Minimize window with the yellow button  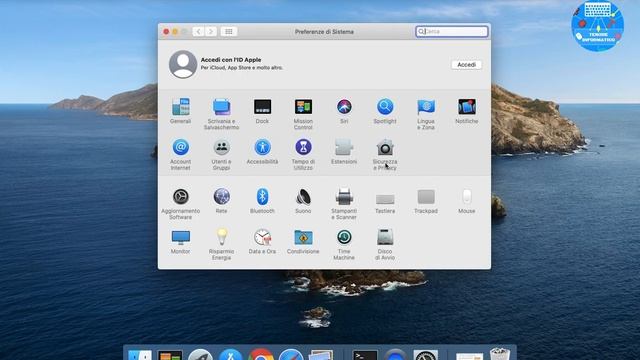coord(175,31)
